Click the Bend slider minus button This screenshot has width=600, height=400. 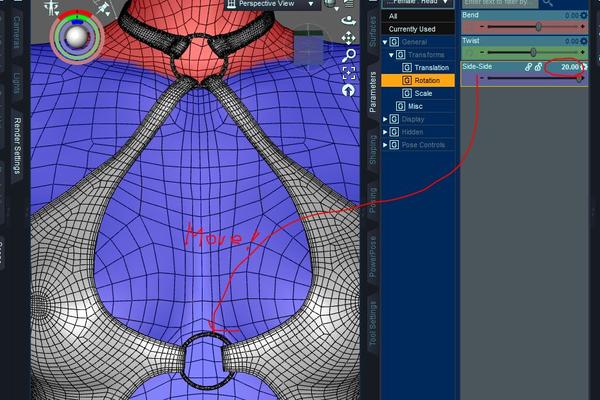482,27
